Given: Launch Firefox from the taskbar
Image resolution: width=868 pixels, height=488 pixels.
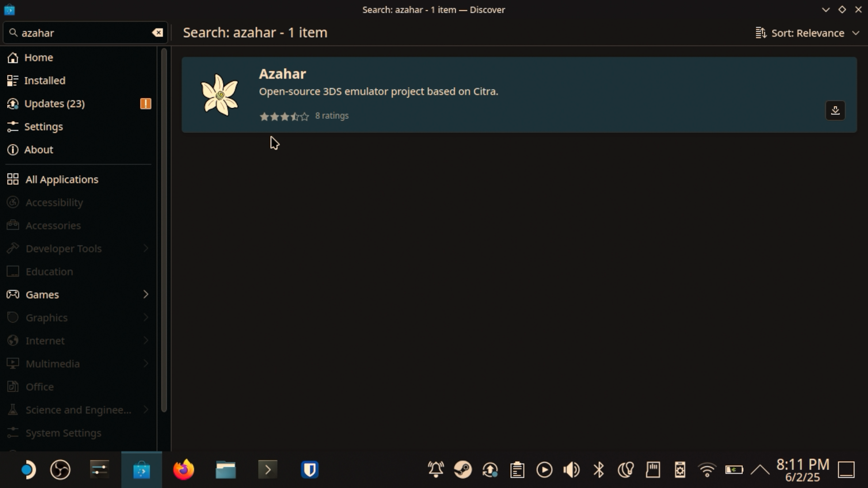Looking at the screenshot, I should click(184, 470).
